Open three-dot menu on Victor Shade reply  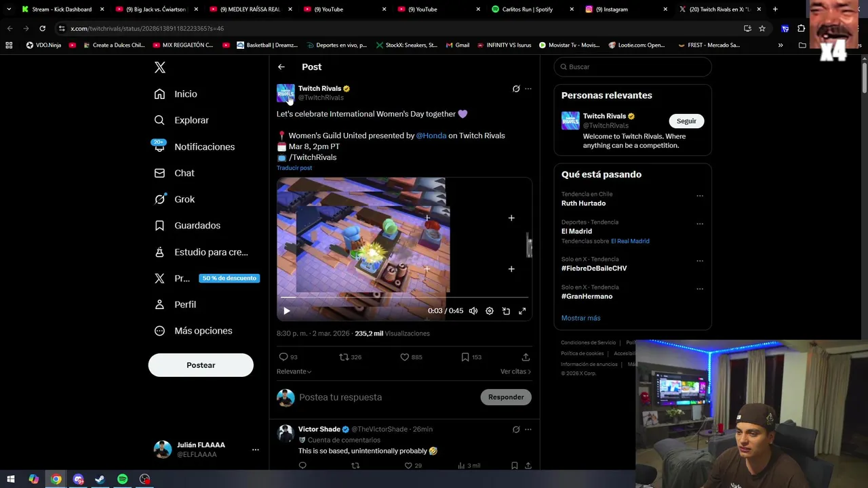[528, 429]
